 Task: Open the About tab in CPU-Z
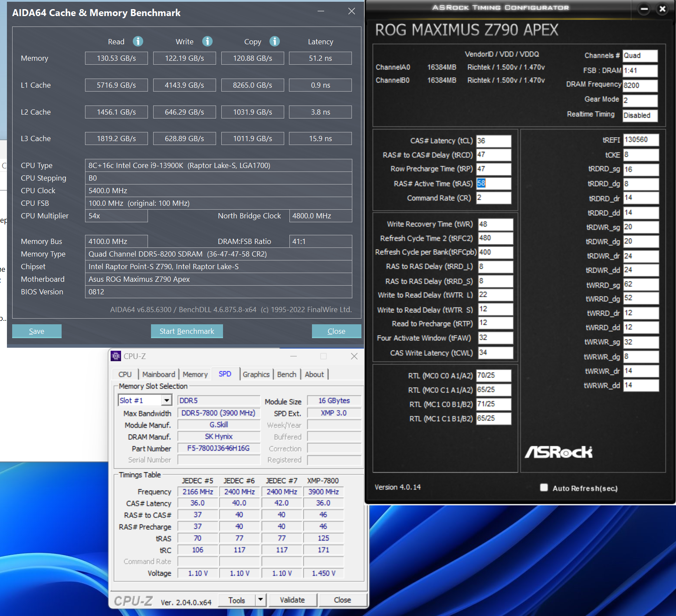tap(314, 374)
